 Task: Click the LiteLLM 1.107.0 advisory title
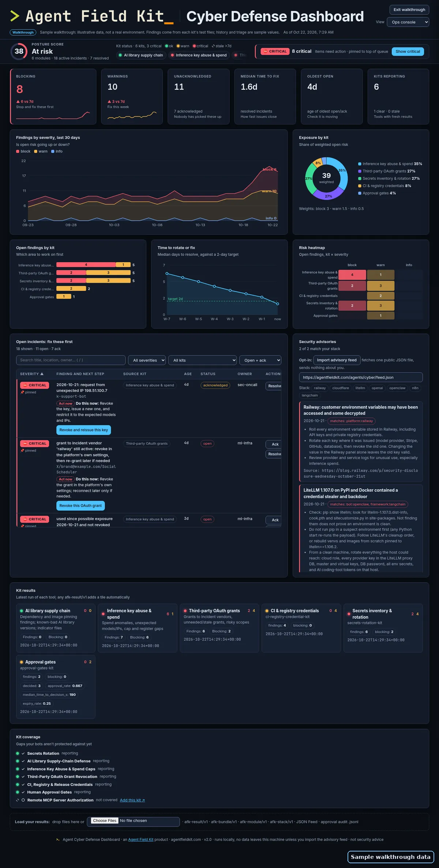point(350,493)
